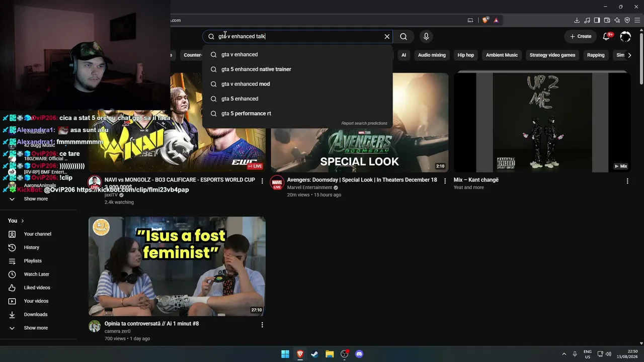Select the AI filter chip

coord(404,55)
